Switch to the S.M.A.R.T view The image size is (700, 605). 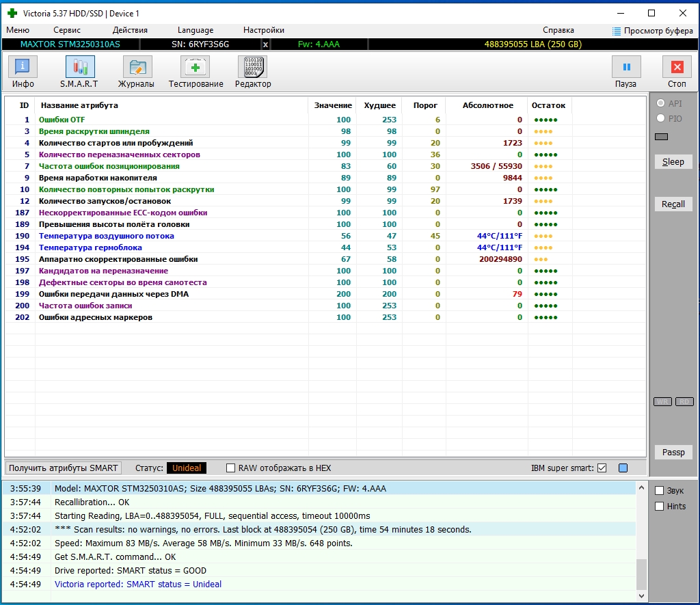pos(79,72)
